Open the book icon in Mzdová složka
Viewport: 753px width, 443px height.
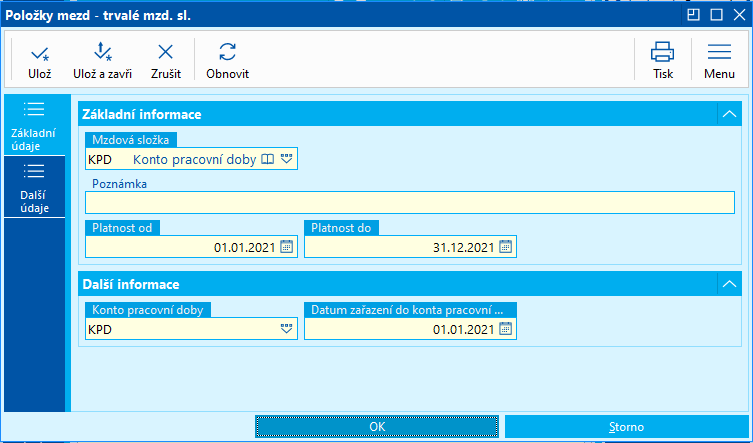click(x=267, y=159)
